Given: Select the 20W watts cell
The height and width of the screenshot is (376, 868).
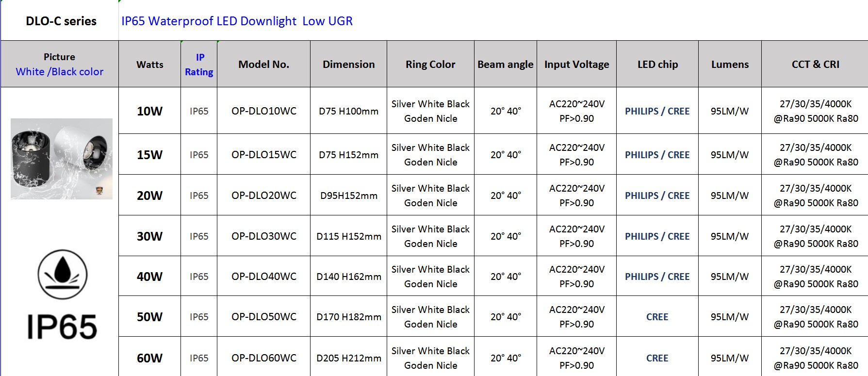Looking at the screenshot, I should click(x=149, y=196).
